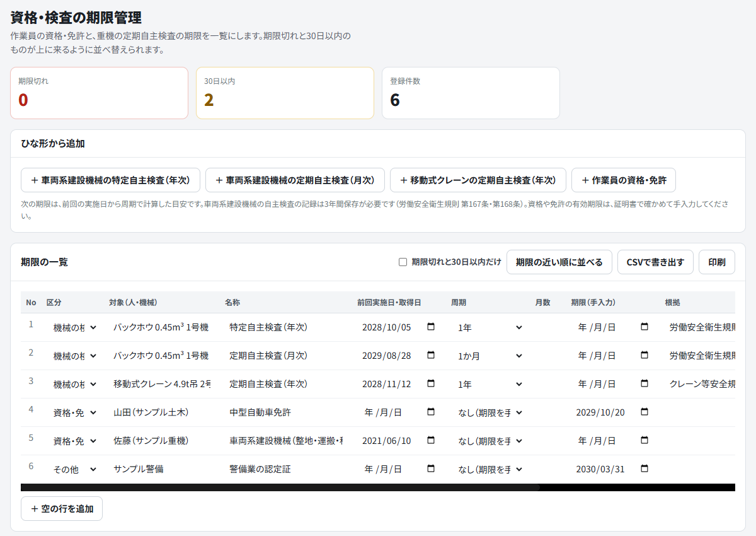Add 車両系建設機械の特定自主検査(年次) template
The width and height of the screenshot is (756, 536).
[110, 180]
